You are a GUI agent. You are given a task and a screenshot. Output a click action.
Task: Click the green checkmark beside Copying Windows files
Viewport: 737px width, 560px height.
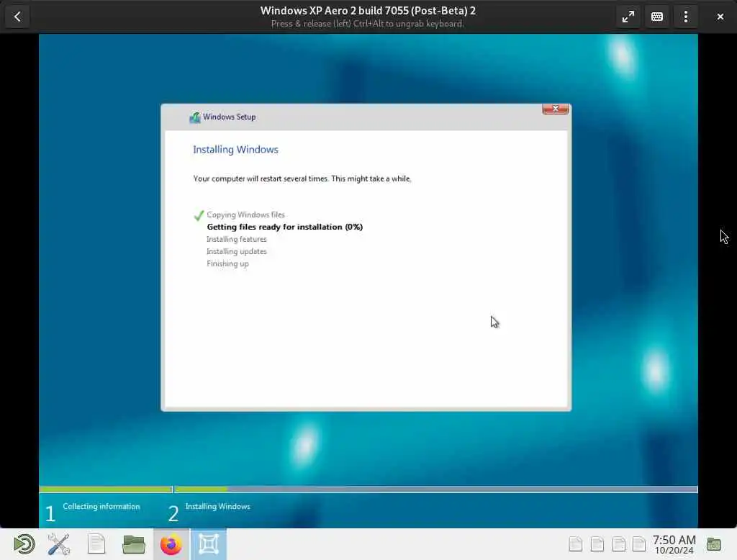(x=199, y=215)
